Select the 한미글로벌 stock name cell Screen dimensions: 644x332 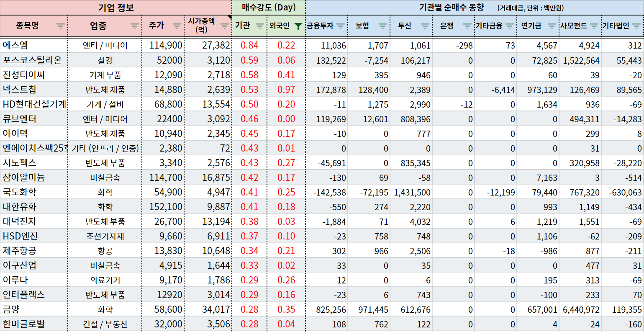pyautogui.click(x=34, y=324)
